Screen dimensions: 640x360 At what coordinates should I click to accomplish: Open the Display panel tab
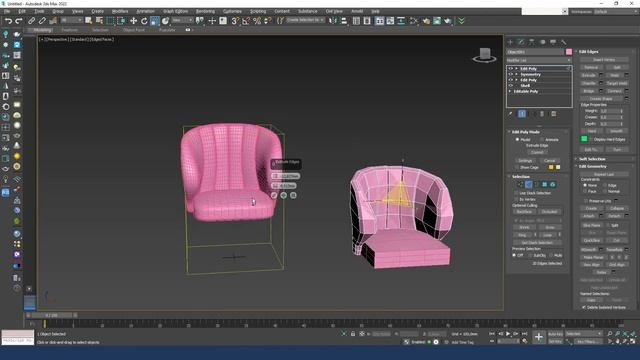click(553, 42)
